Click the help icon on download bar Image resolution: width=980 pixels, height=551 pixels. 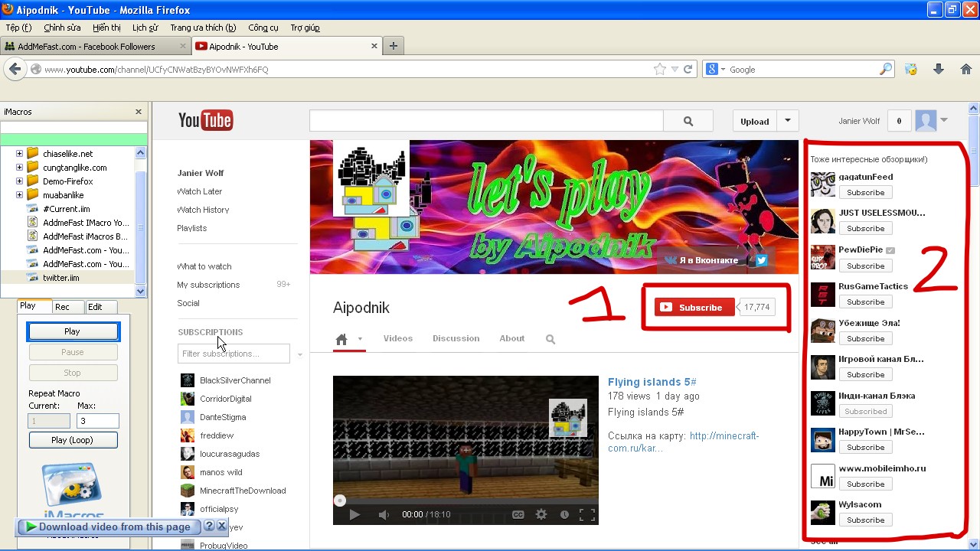[209, 527]
